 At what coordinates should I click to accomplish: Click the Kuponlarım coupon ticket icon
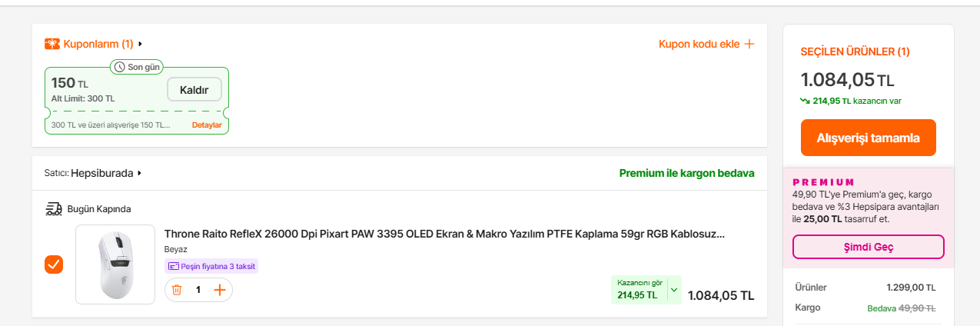(x=52, y=44)
